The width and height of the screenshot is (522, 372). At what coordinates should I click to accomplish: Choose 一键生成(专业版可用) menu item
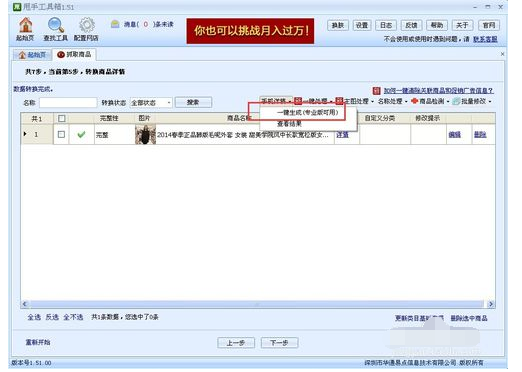(x=307, y=112)
